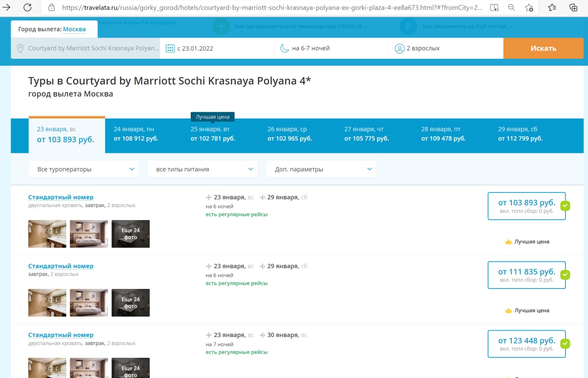This screenshot has height=378, width=588.
Task: Open the price button от 123 448 руб.
Action: point(526,344)
